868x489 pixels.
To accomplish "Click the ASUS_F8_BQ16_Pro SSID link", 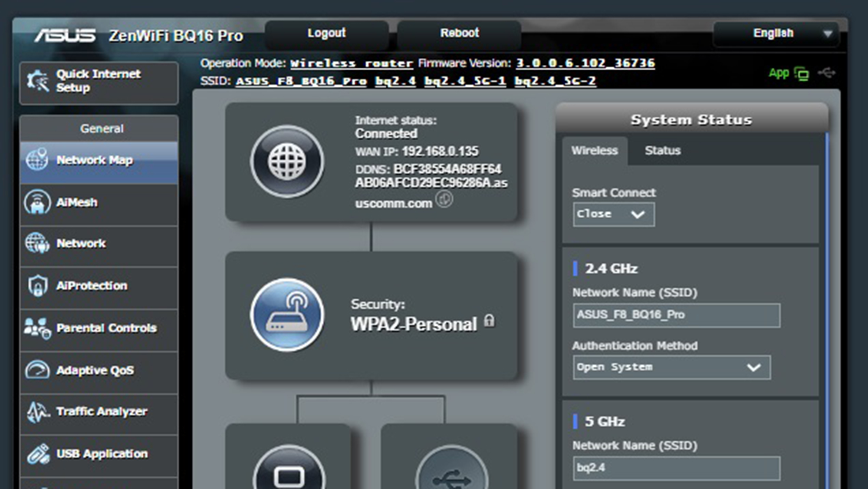I will tap(301, 81).
